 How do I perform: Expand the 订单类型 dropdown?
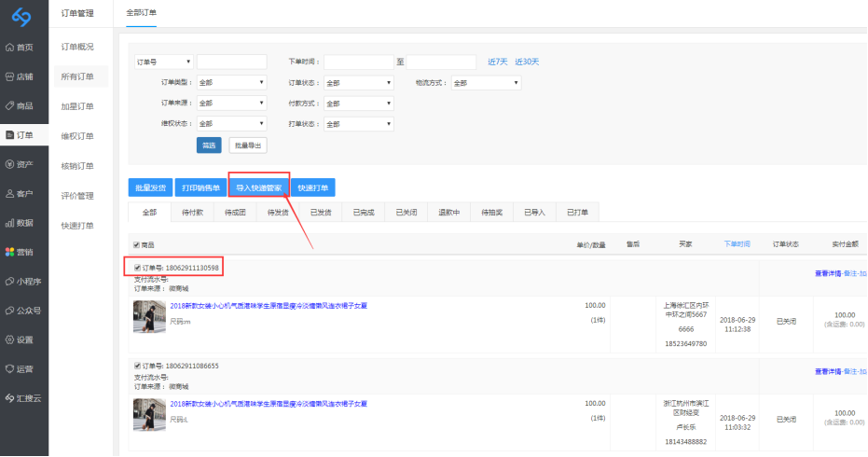point(231,82)
